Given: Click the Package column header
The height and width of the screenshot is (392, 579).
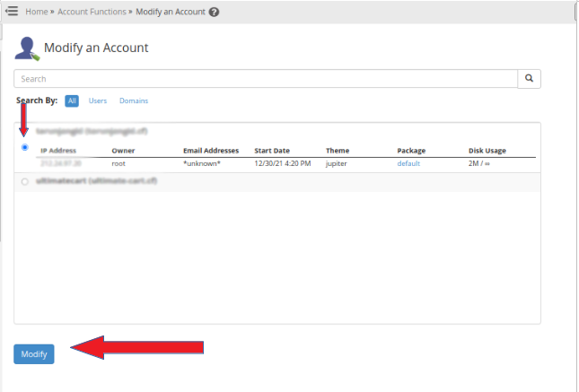Looking at the screenshot, I should [x=411, y=151].
